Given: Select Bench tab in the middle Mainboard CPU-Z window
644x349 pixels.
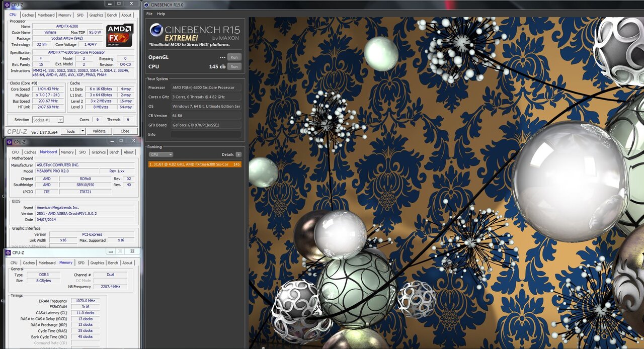Looking at the screenshot, I should click(x=115, y=152).
